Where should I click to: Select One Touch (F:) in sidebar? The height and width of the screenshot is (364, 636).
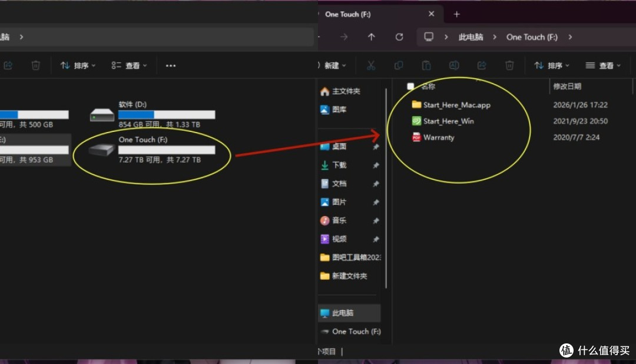350,332
